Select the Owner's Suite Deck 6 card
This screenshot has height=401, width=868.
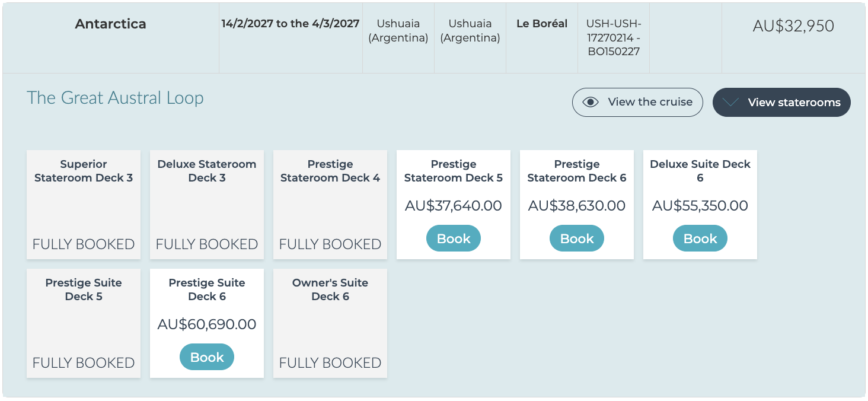[x=330, y=323]
